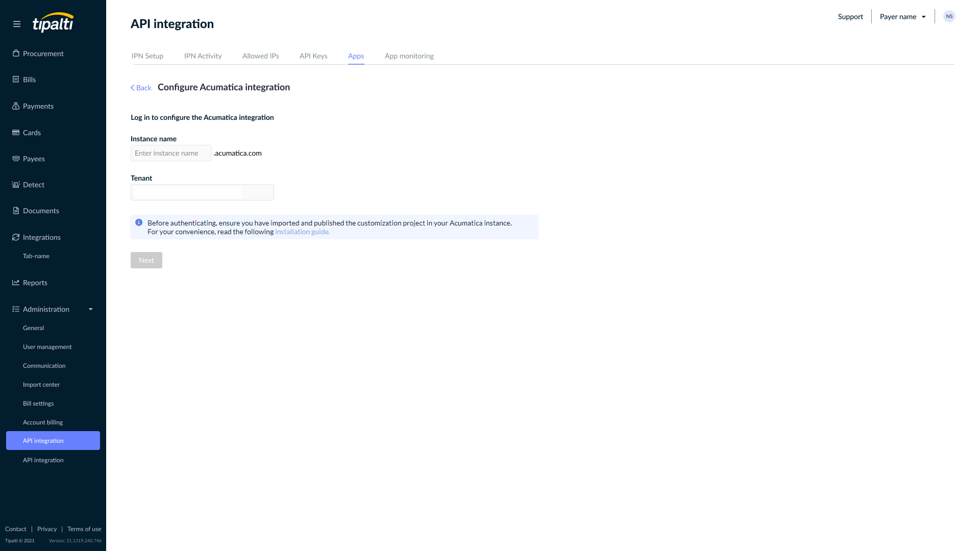Collapse the Administration menu
980x551 pixels.
pos(90,309)
